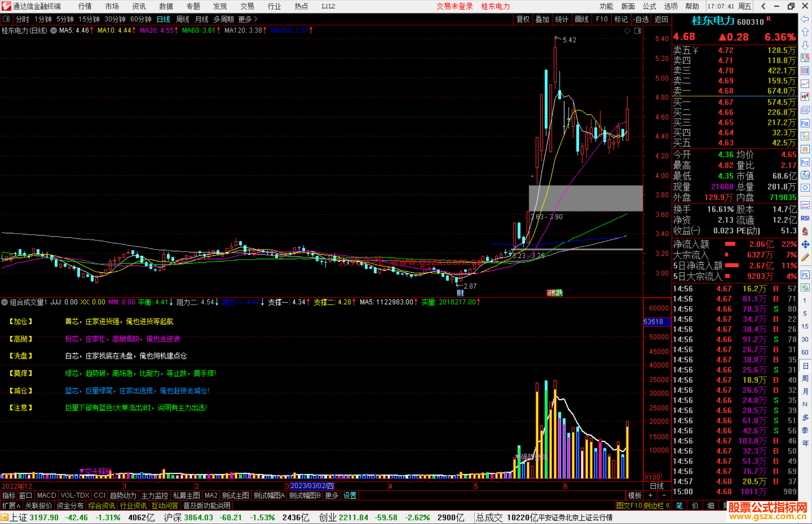Click the 2023/03/02 date marker on timeline
This screenshot has width=812, height=524.
pyautogui.click(x=312, y=486)
